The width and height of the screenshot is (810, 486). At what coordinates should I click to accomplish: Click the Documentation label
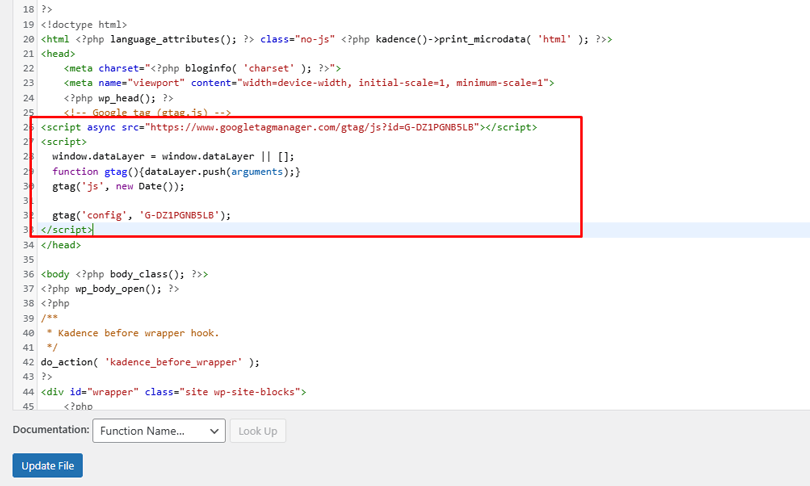point(51,430)
